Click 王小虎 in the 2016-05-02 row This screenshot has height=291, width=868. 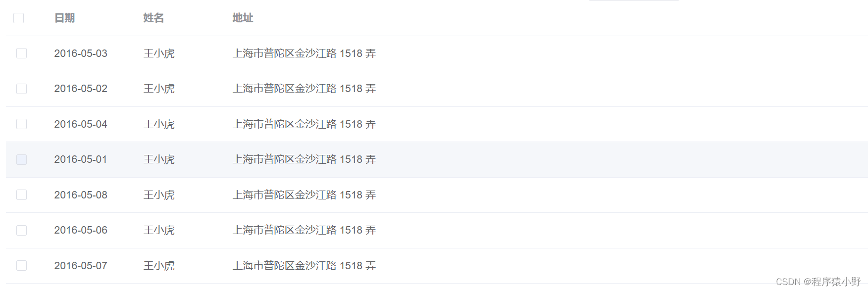pos(159,89)
